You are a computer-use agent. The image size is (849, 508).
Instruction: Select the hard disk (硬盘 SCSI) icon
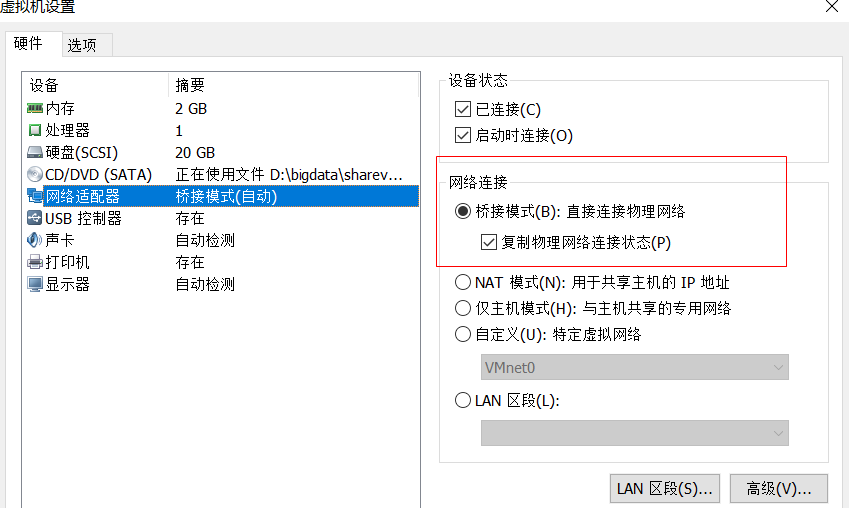[35, 153]
